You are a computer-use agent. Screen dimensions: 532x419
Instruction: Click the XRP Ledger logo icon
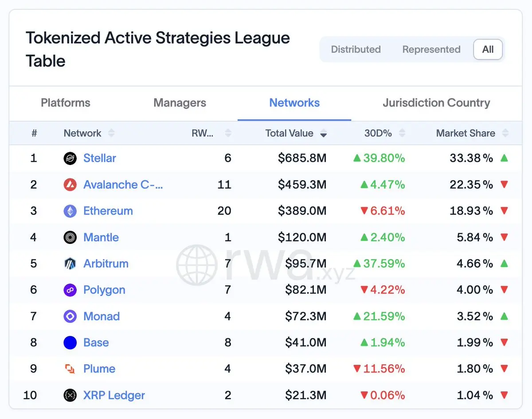point(70,395)
